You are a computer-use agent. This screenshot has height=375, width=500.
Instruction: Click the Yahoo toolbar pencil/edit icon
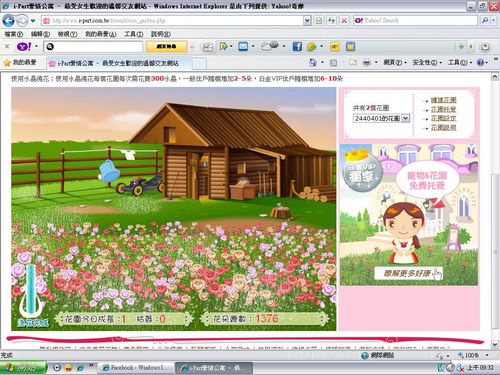[x=208, y=47]
